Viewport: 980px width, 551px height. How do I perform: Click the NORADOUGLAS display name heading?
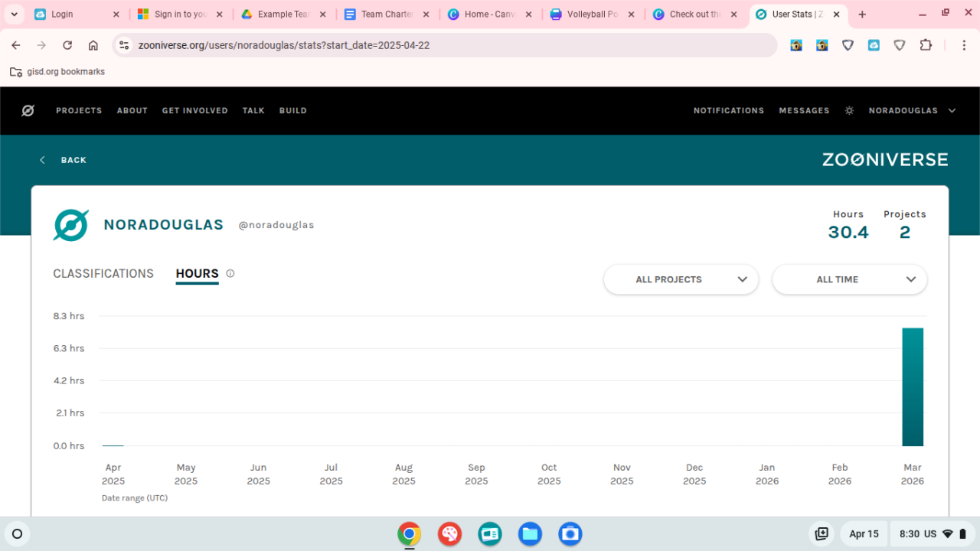[164, 225]
